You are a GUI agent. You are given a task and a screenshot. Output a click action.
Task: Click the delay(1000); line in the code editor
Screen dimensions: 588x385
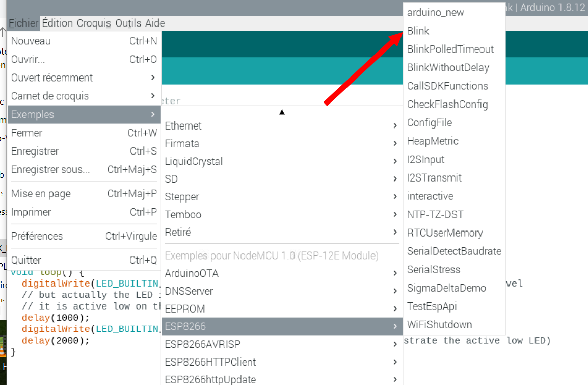point(56,318)
